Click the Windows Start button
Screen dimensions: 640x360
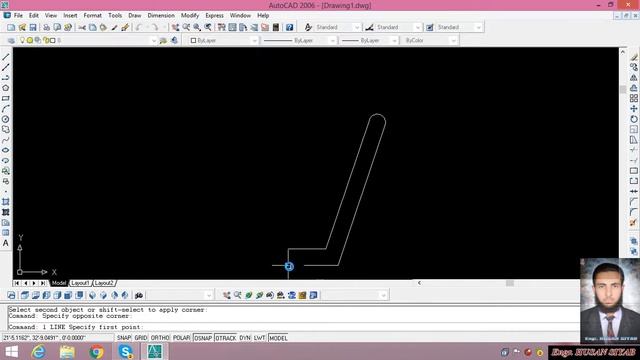(11, 351)
